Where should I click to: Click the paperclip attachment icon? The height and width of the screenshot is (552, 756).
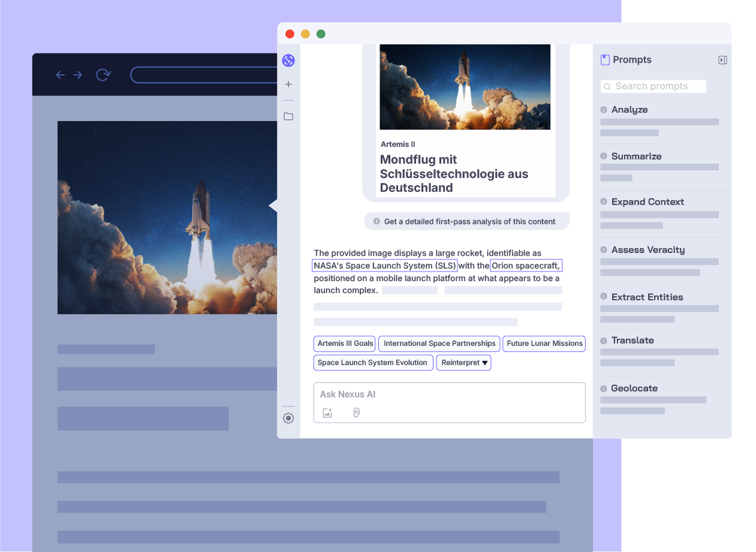tap(356, 413)
